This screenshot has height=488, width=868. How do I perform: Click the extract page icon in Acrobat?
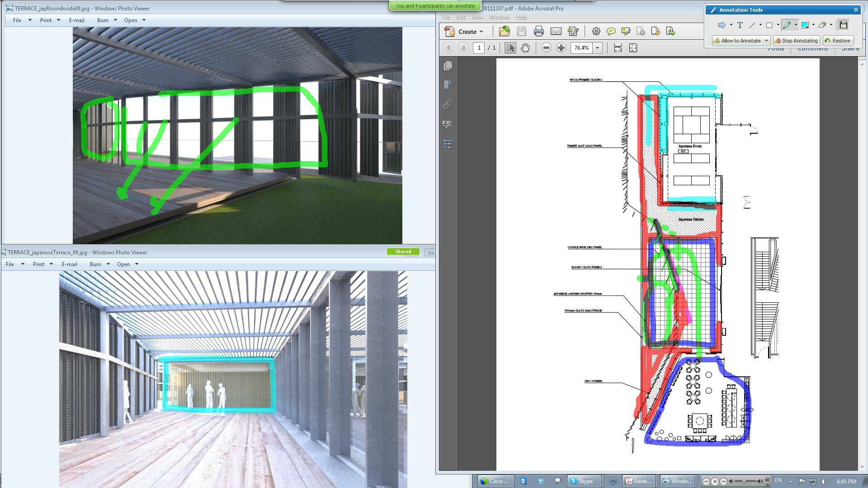[670, 31]
